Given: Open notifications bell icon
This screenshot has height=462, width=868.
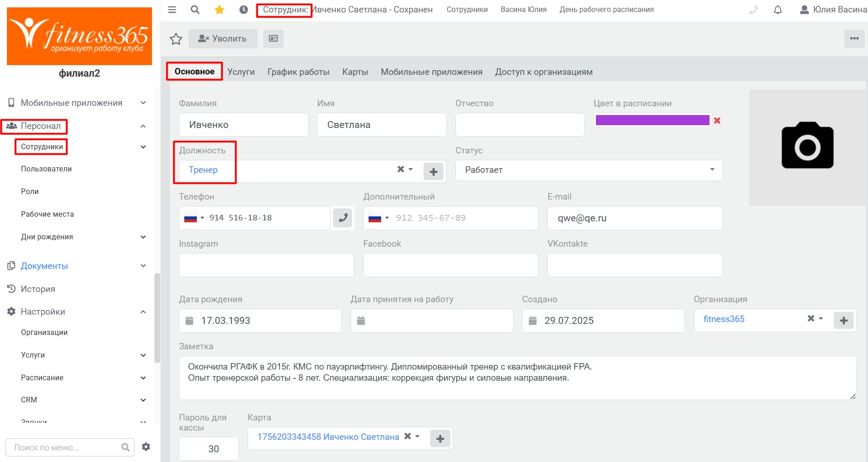Looking at the screenshot, I should coord(778,10).
